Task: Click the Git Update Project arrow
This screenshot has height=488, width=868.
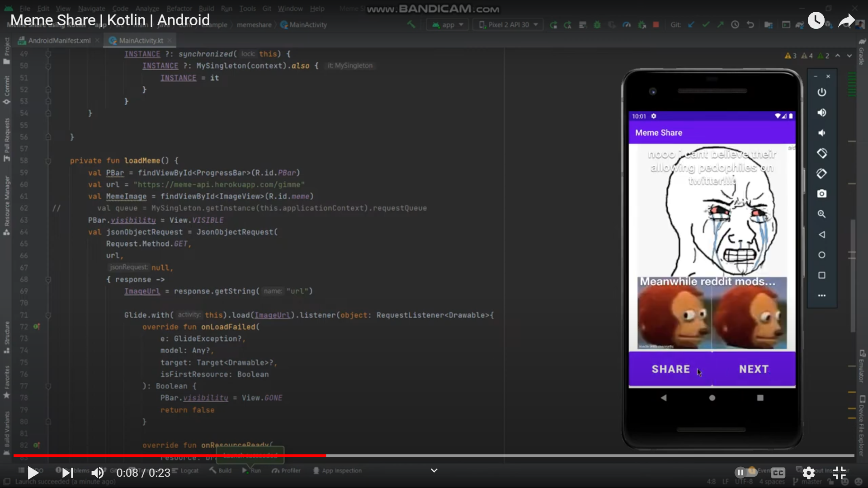Action: [x=691, y=25]
